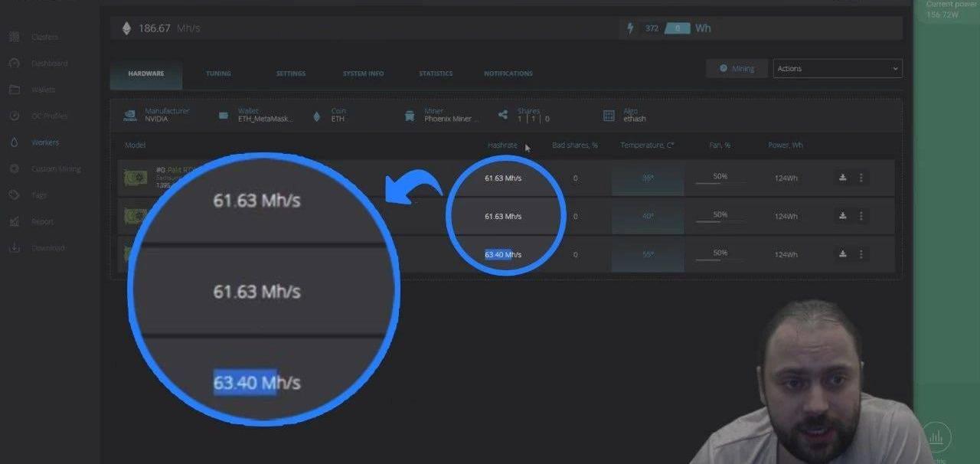Open the Notifications tab
This screenshot has height=464, width=980.
click(x=508, y=74)
